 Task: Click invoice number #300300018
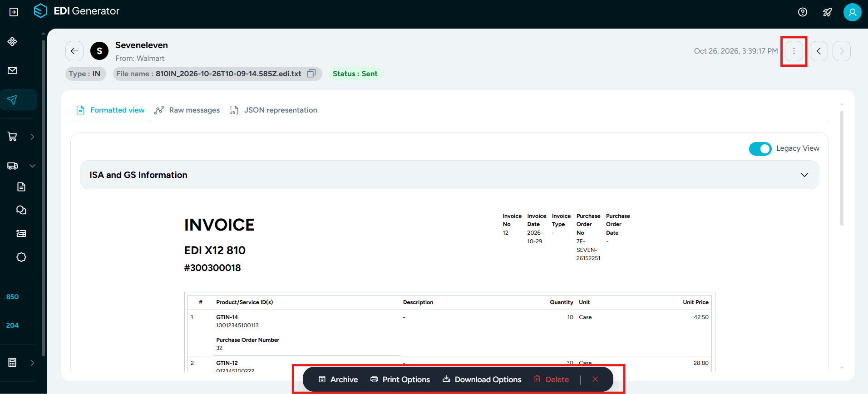point(212,268)
